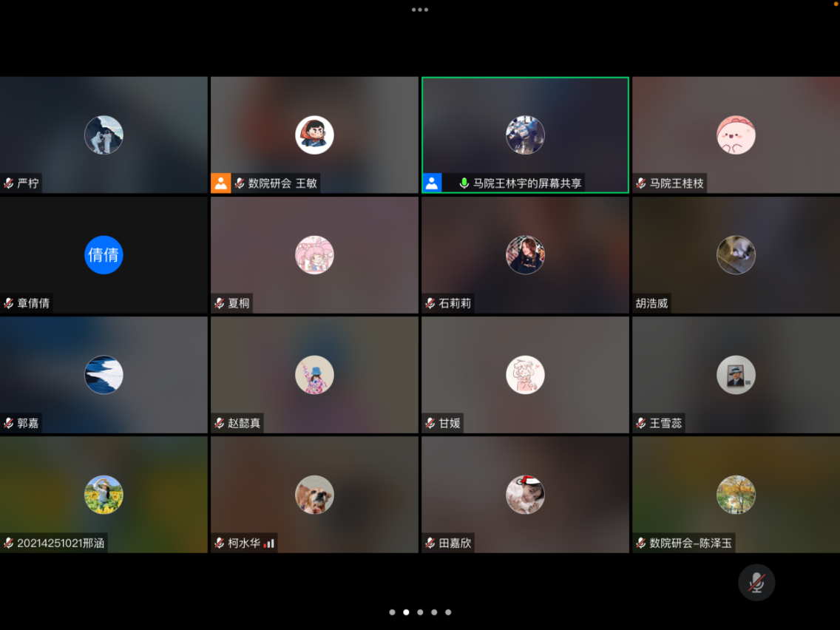This screenshot has height=630, width=840.
Task: Click the 赵懿真 name label
Action: (x=244, y=424)
